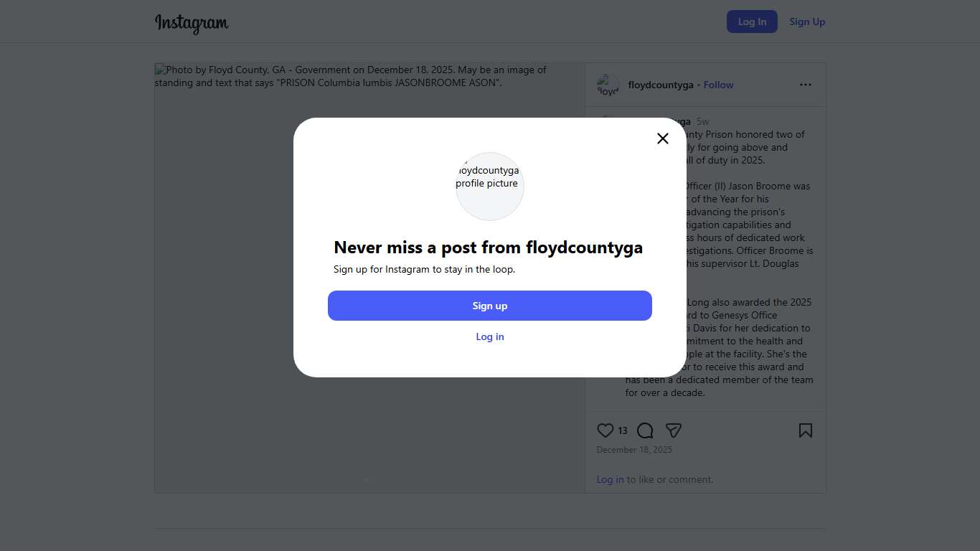Open comments via the speech bubble icon
This screenshot has width=980, height=551.
coord(645,430)
